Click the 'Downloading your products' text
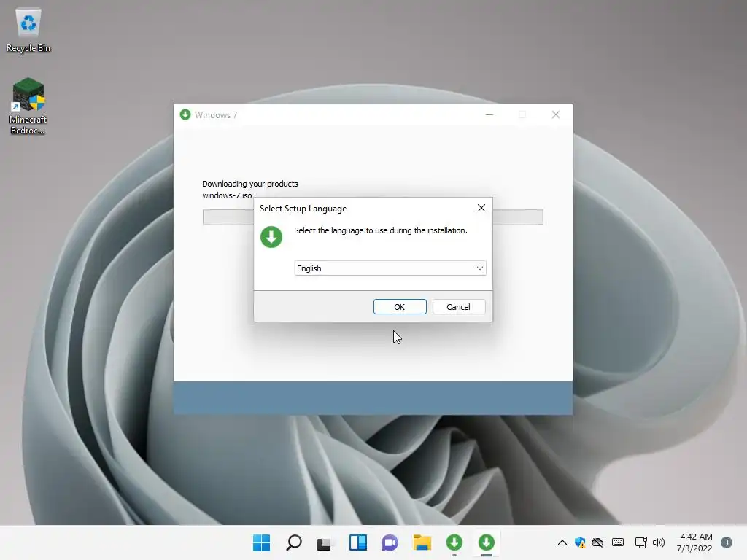The image size is (747, 560). (x=250, y=184)
